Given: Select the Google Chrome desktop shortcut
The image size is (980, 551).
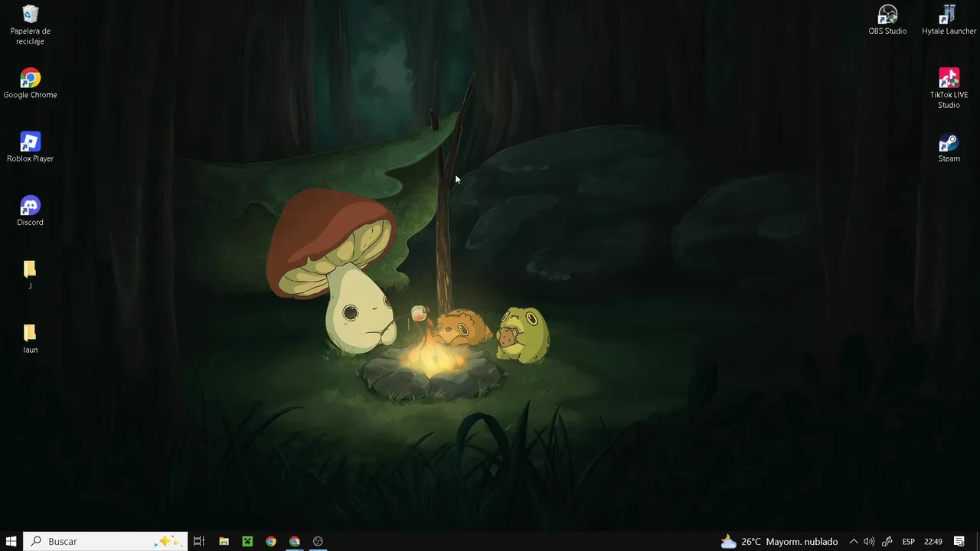Looking at the screenshot, I should coord(30,83).
